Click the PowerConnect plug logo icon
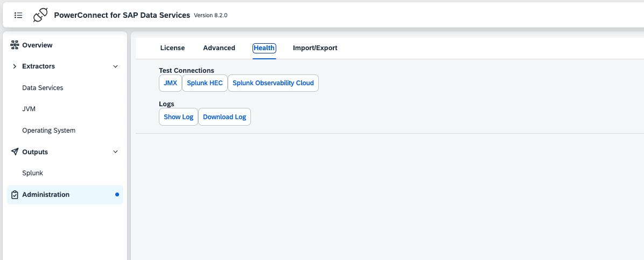Image resolution: width=644 pixels, height=260 pixels. coord(40,15)
